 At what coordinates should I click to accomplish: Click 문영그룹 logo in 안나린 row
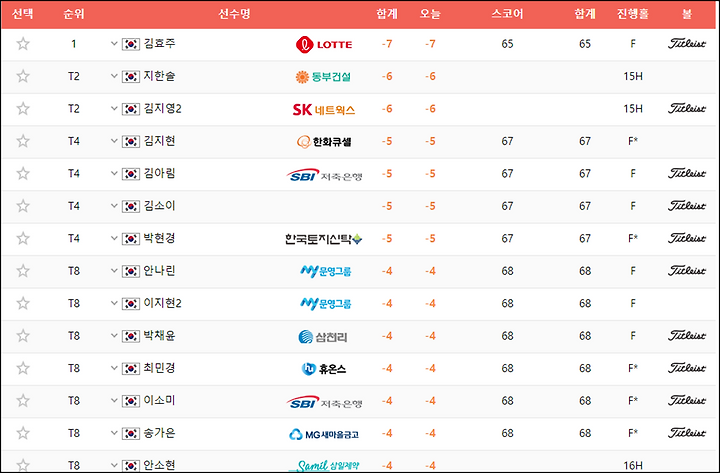326,271
